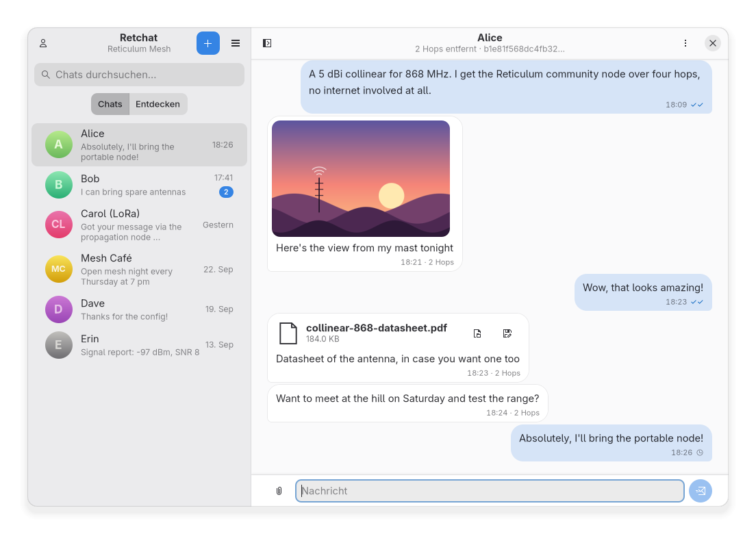Image resolution: width=756 pixels, height=534 pixels.
Task: Save the datasheet attachment as file
Action: click(507, 333)
